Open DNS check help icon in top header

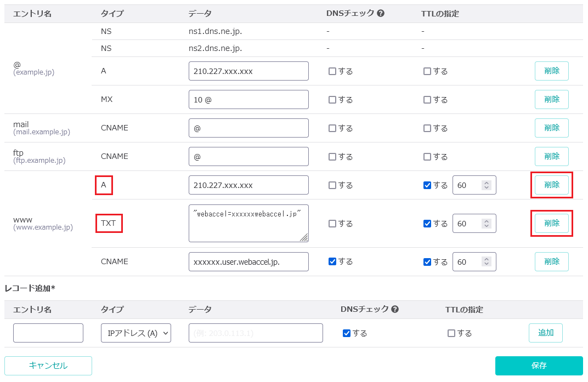coord(381,14)
